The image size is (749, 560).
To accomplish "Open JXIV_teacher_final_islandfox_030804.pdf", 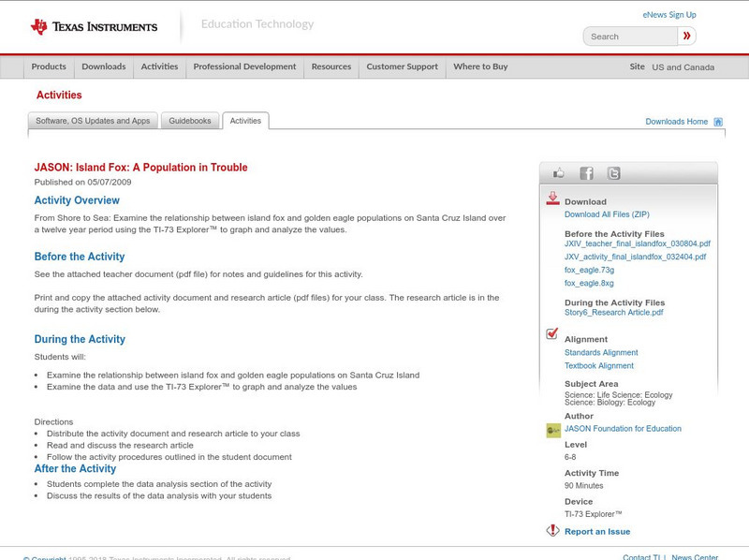I will coord(638,243).
